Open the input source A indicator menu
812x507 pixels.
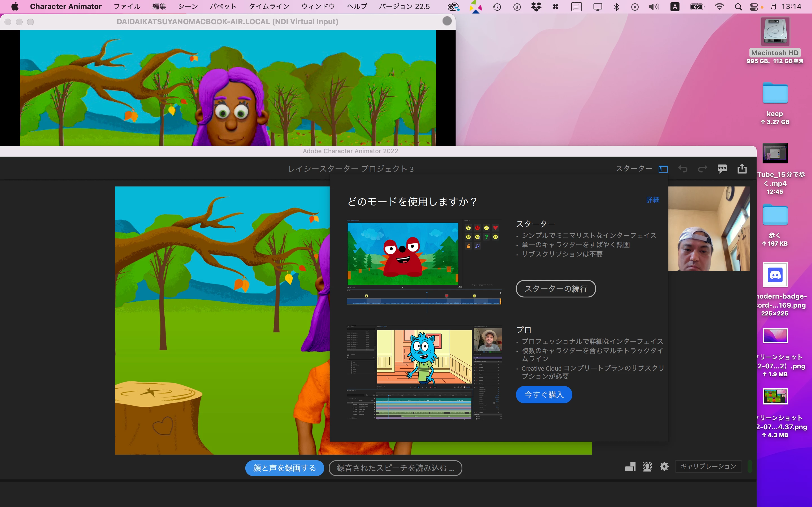(675, 7)
